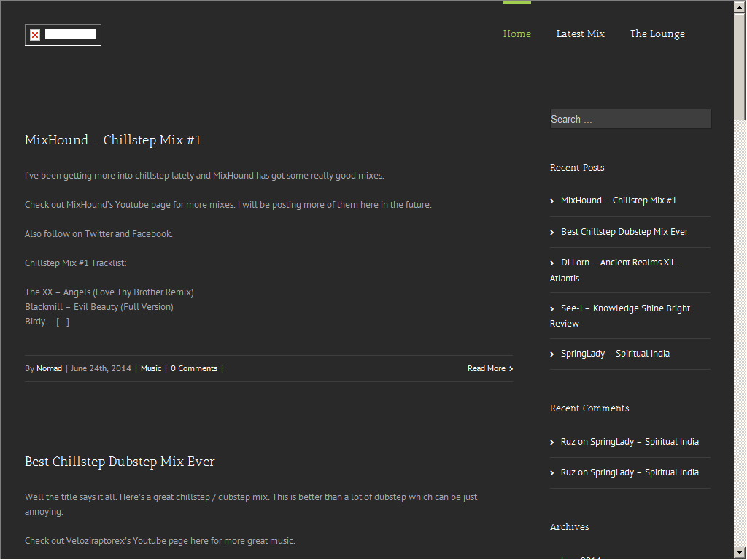Click the track 'Blackmill – Evil Beauty (Full Version)'

coord(99,307)
